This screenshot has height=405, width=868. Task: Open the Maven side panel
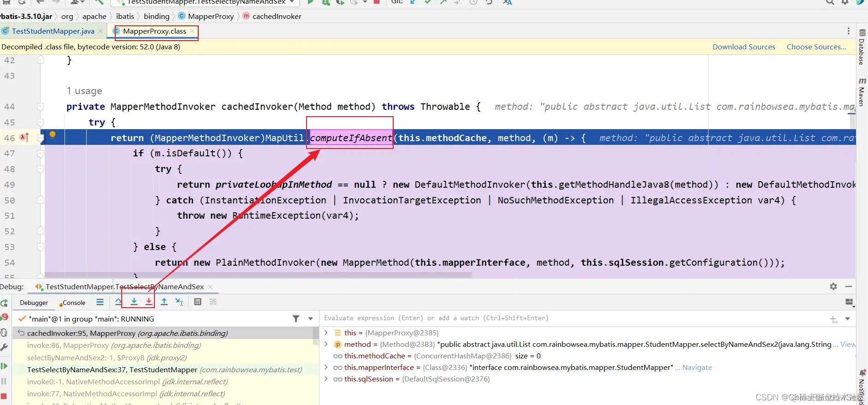[861, 92]
